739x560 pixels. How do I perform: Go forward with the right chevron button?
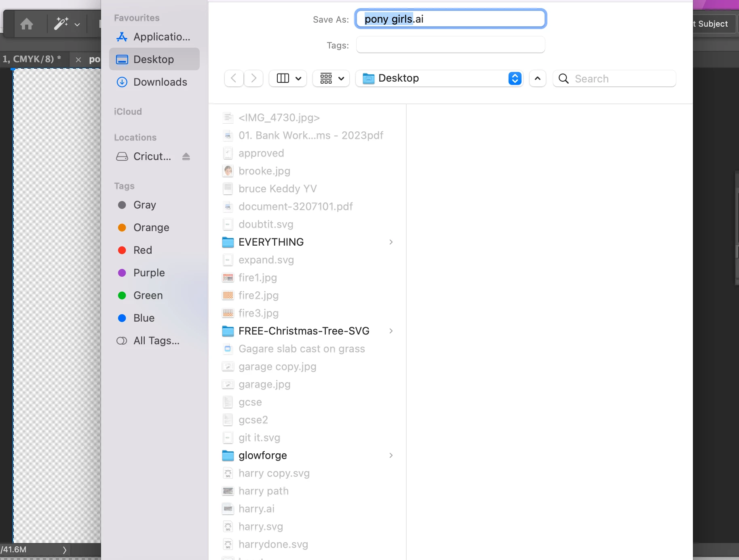[253, 78]
